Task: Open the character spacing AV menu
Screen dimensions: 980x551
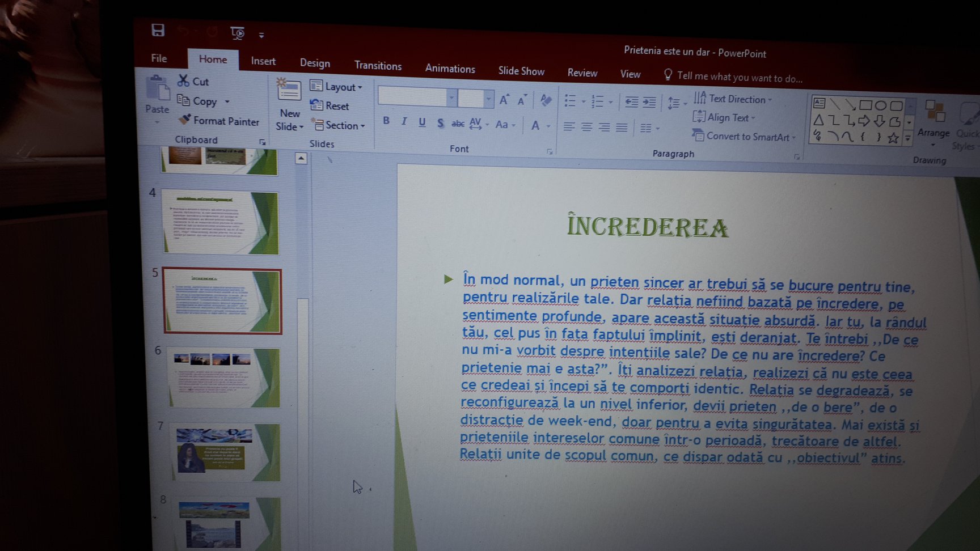Action: tap(478, 124)
